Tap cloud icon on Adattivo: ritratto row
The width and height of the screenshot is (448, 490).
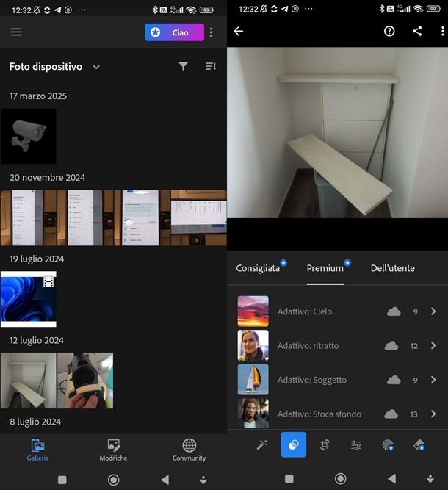[x=391, y=345]
